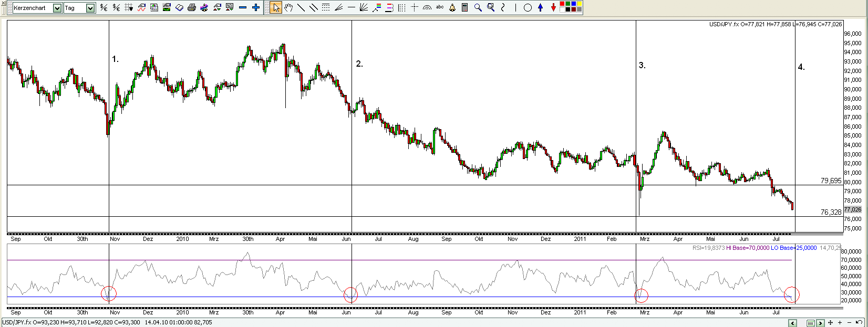Select the hand pan tool

(x=288, y=7)
